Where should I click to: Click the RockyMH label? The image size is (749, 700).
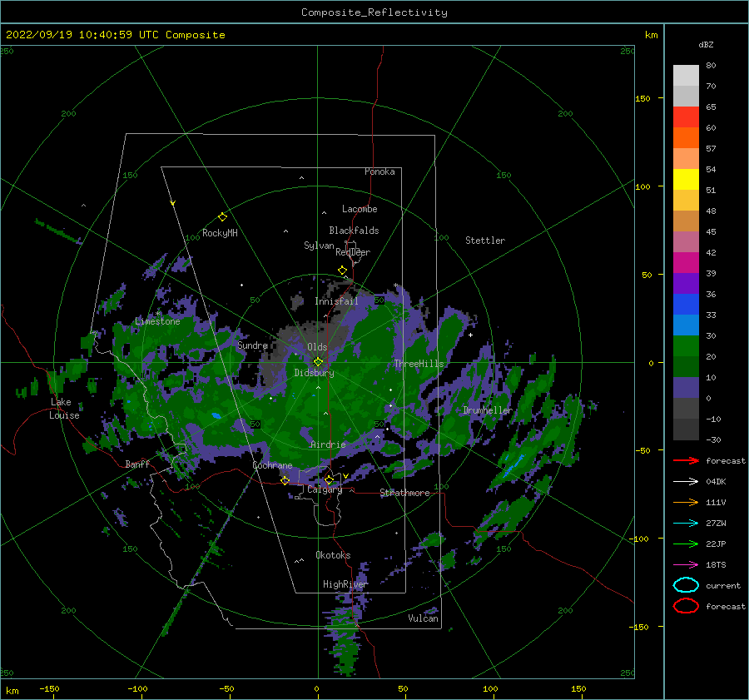pyautogui.click(x=220, y=233)
